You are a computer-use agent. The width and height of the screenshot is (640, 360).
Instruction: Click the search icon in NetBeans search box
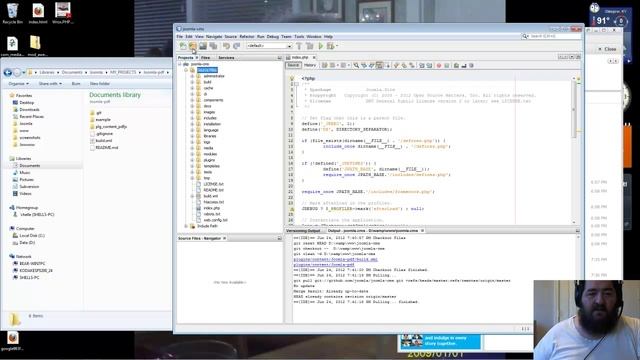pos(525,36)
